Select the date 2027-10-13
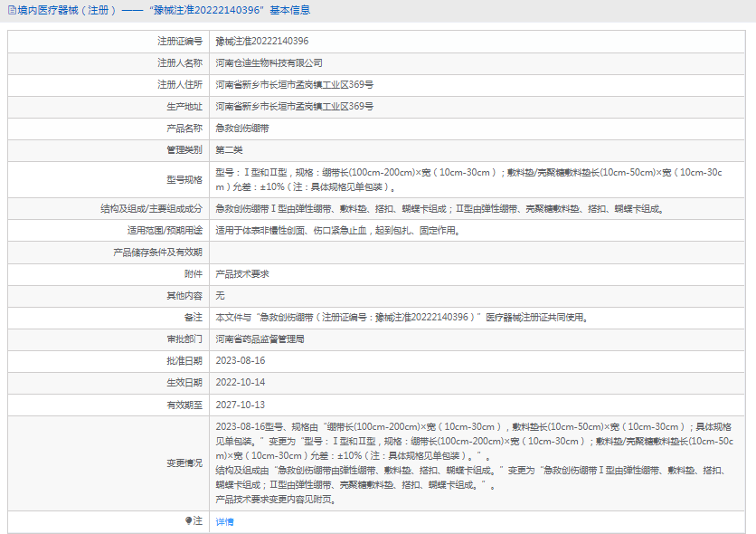756x534 pixels. pyautogui.click(x=241, y=405)
